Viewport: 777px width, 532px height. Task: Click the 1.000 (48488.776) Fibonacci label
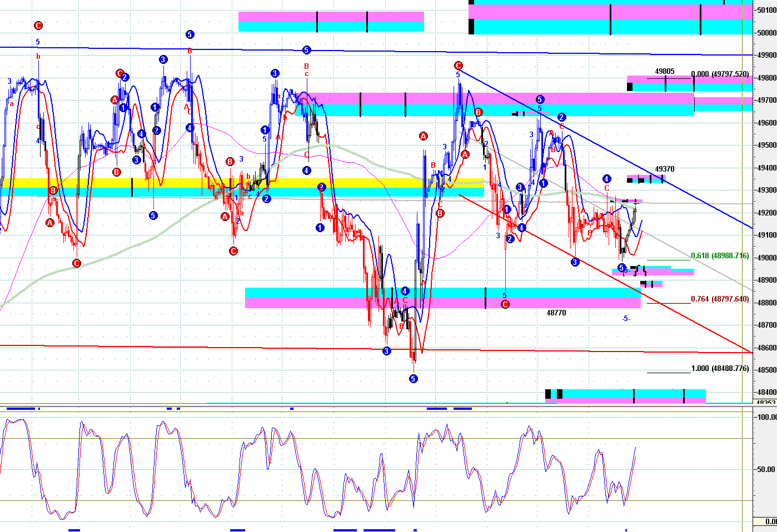720,369
